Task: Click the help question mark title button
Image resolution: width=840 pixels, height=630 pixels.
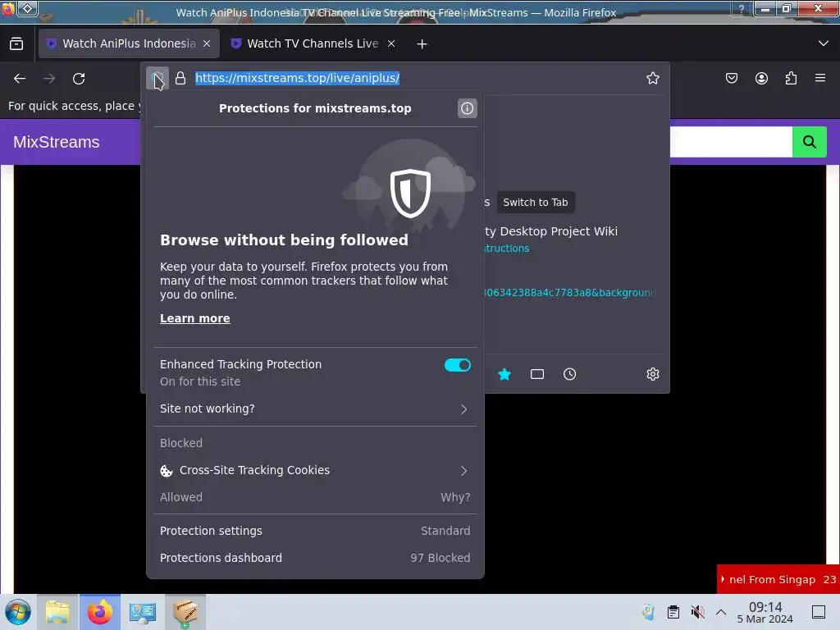Action: coord(742,8)
